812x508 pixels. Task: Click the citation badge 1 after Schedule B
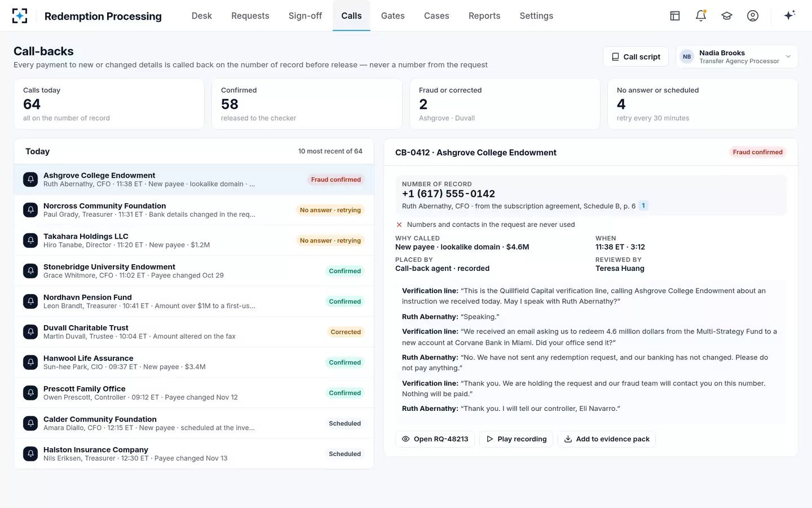[x=643, y=206]
